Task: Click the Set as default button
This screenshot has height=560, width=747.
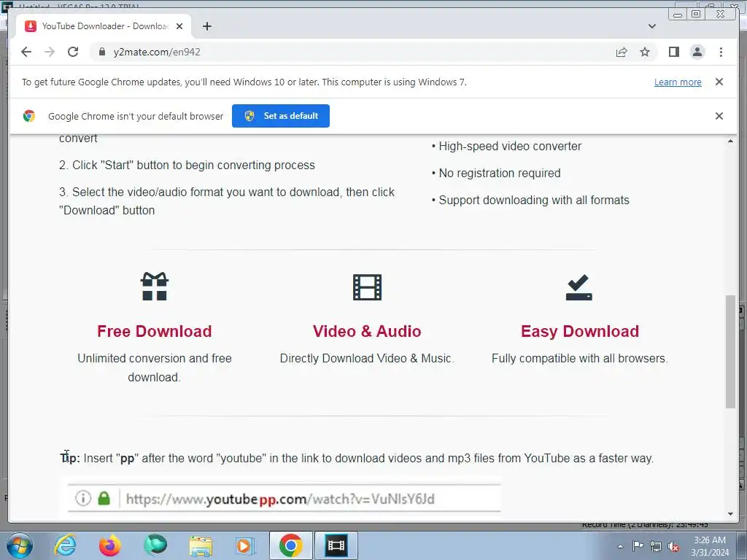Action: (x=281, y=116)
